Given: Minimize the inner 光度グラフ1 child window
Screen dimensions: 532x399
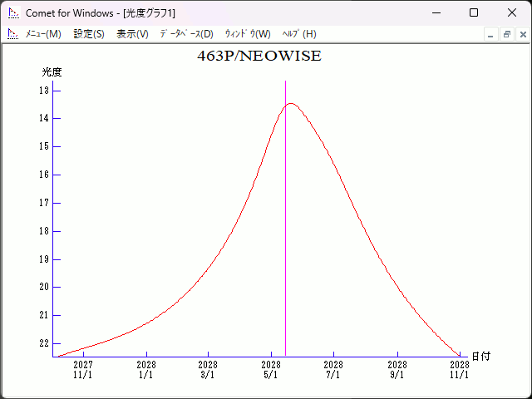Looking at the screenshot, I should tap(490, 34).
